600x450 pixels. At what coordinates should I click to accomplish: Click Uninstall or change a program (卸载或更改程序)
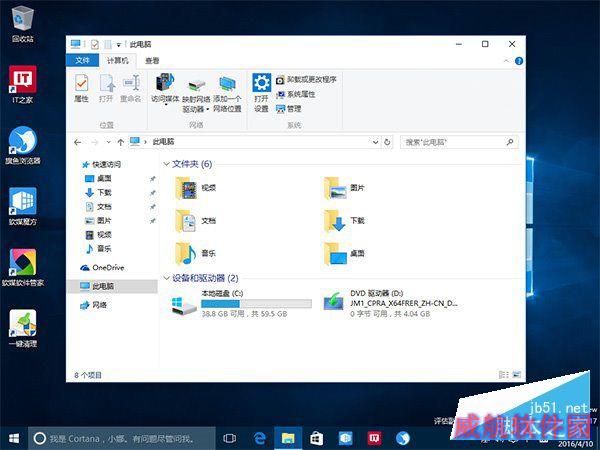[306, 80]
